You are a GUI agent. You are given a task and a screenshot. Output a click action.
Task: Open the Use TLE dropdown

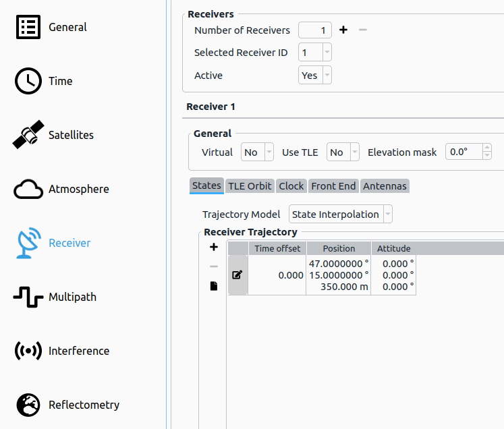click(x=343, y=152)
